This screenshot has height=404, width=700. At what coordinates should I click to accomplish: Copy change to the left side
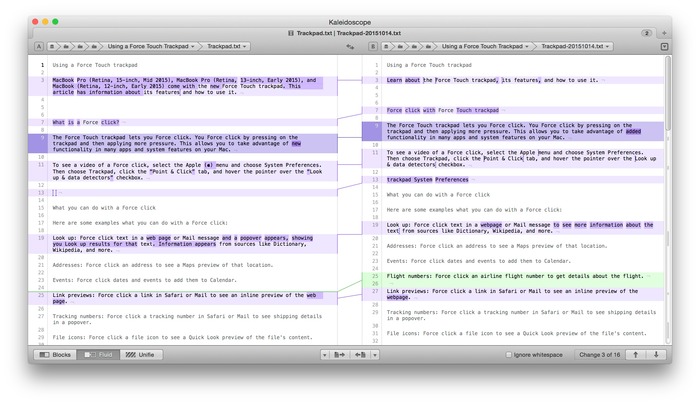click(360, 355)
